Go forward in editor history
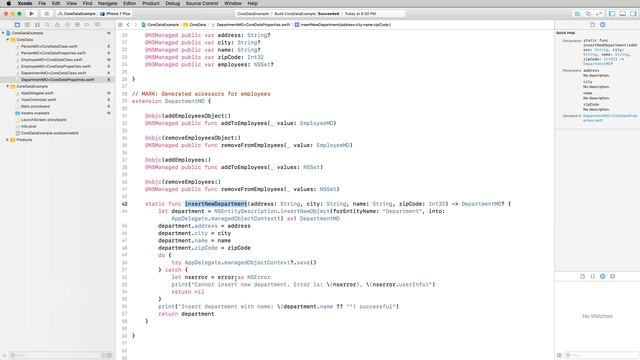 click(136, 25)
